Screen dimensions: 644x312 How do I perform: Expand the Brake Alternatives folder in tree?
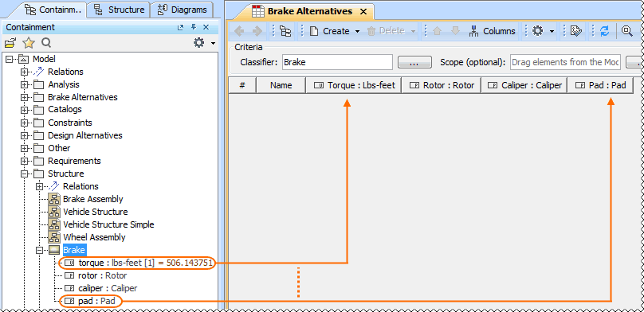tap(24, 97)
